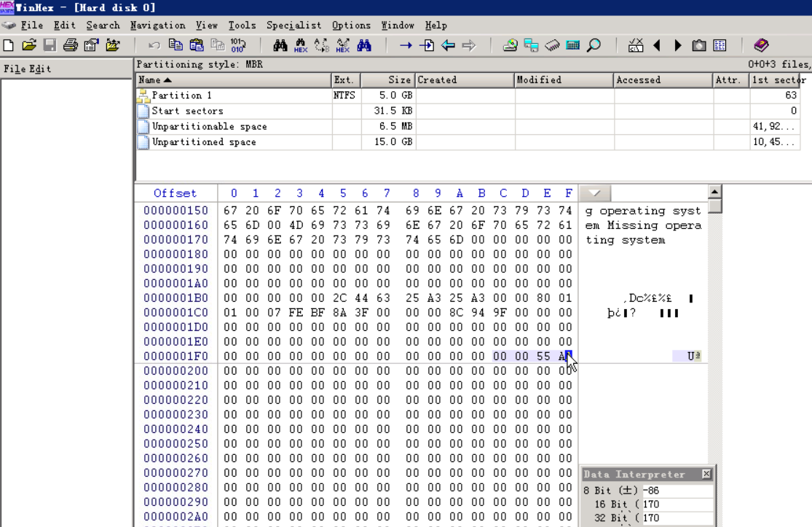Open the Edit menu in menu bar

[x=65, y=26]
